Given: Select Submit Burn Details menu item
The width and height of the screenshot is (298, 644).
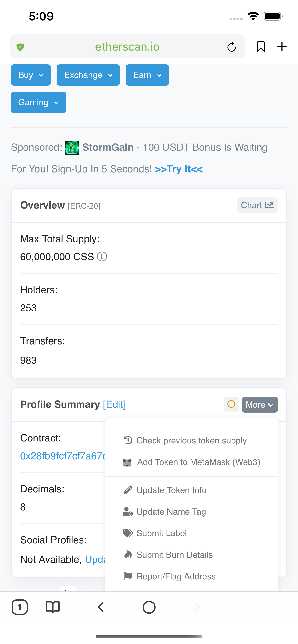Looking at the screenshot, I should pyautogui.click(x=174, y=555).
